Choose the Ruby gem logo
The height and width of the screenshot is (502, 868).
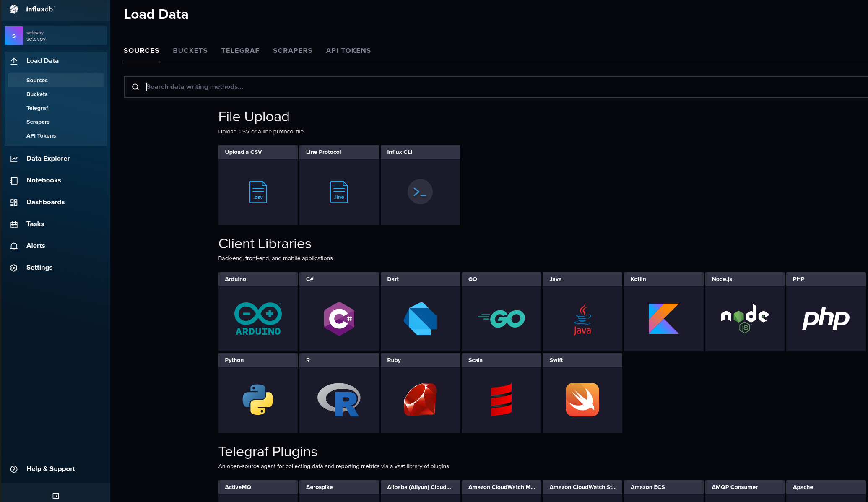[x=420, y=400]
